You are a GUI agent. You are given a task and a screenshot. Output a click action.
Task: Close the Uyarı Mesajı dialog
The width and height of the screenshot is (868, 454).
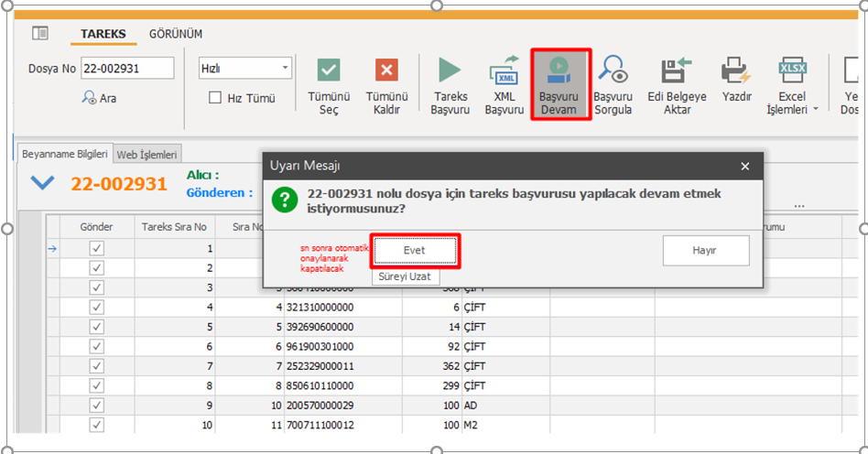[745, 166]
